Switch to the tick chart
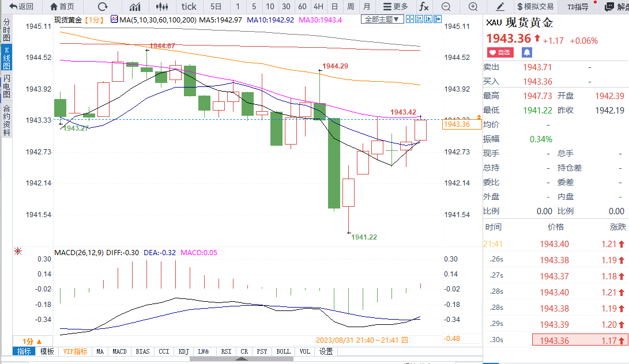The image size is (629, 364). 189,6
